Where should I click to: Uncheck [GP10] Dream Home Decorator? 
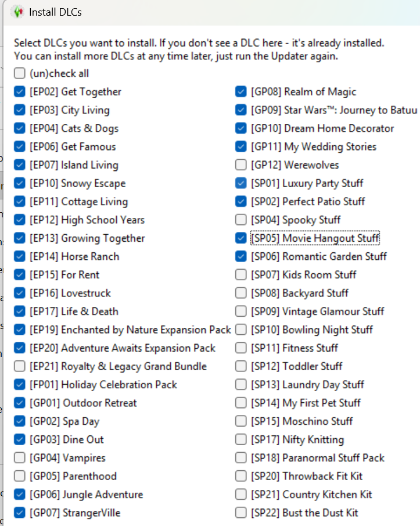click(240, 128)
